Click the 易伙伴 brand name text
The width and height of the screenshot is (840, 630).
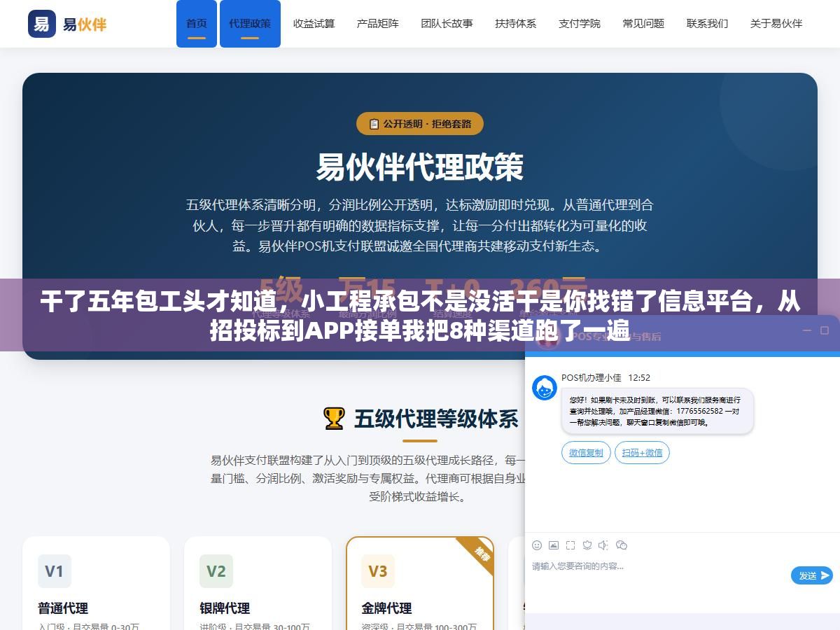(x=85, y=24)
